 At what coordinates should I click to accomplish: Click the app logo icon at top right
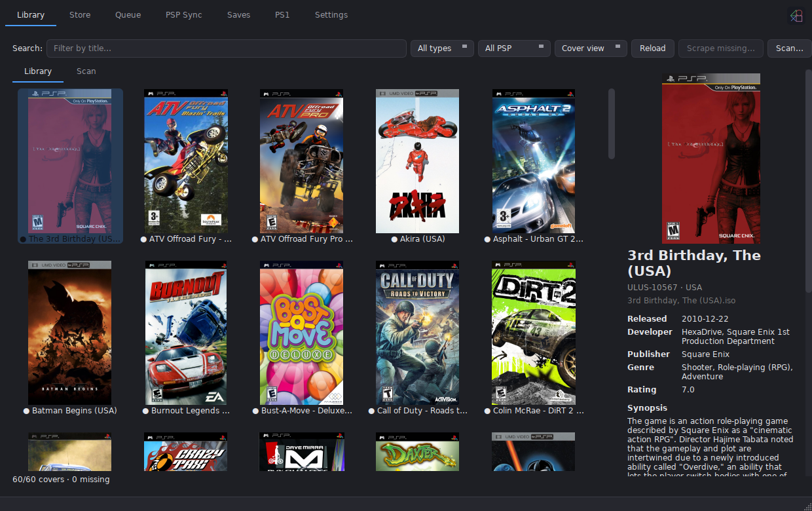pos(796,16)
